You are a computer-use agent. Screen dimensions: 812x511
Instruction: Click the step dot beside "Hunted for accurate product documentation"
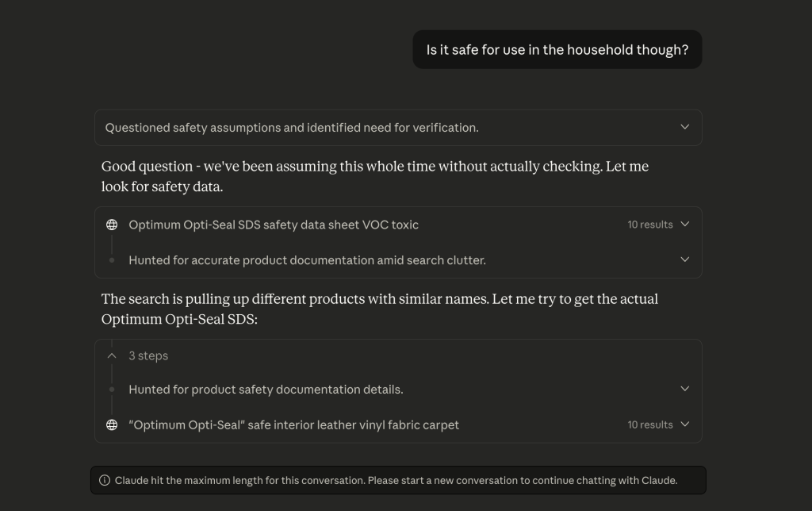coord(112,260)
